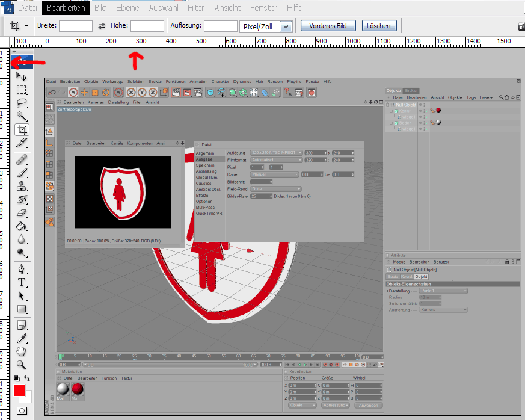
Task: Open the Bearbeiten menu
Action: point(66,8)
